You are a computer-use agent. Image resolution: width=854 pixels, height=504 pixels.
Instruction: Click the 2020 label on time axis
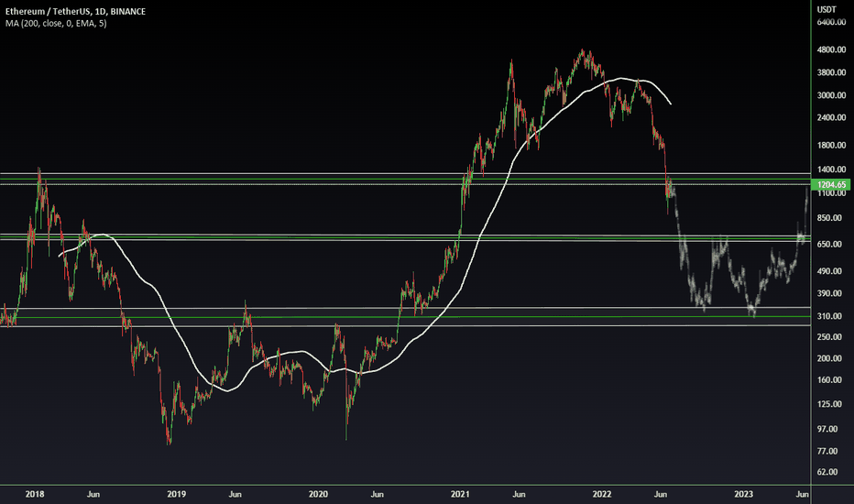pyautogui.click(x=318, y=494)
